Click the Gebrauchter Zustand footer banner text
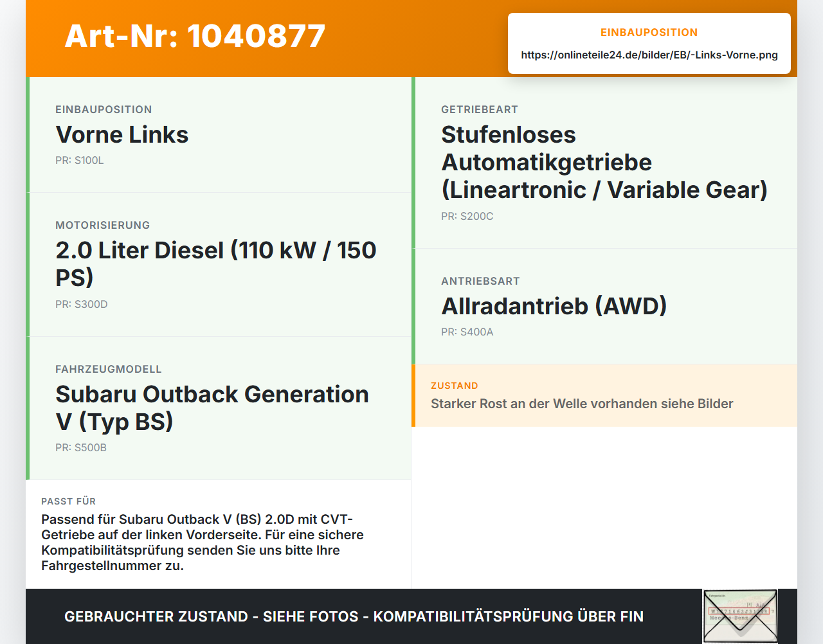Viewport: 823px width, 644px height. click(354, 616)
